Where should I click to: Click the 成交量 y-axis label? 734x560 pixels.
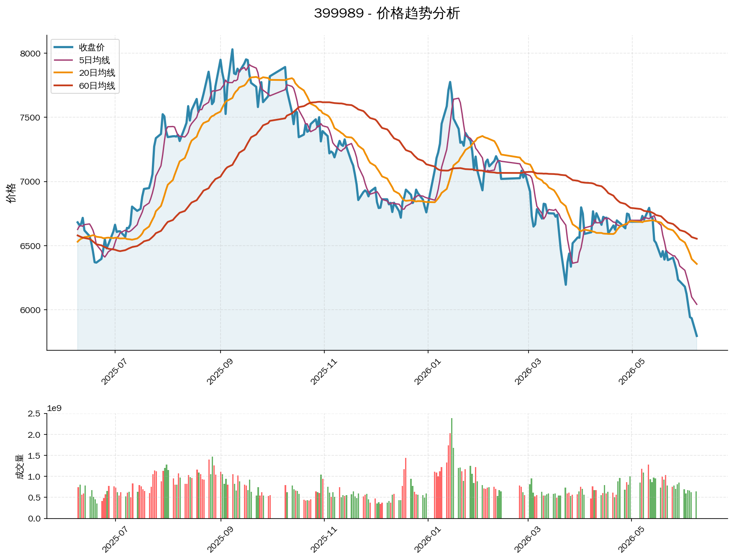point(20,466)
